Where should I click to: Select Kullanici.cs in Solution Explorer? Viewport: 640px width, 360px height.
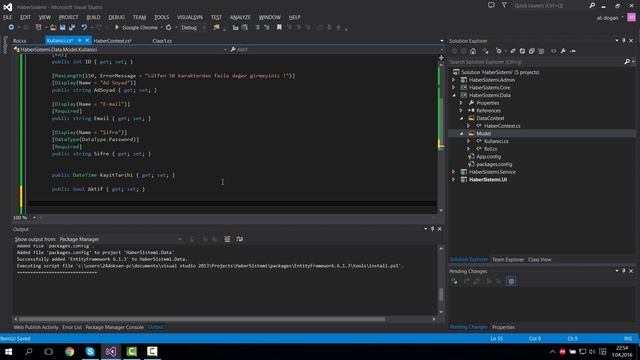click(496, 141)
